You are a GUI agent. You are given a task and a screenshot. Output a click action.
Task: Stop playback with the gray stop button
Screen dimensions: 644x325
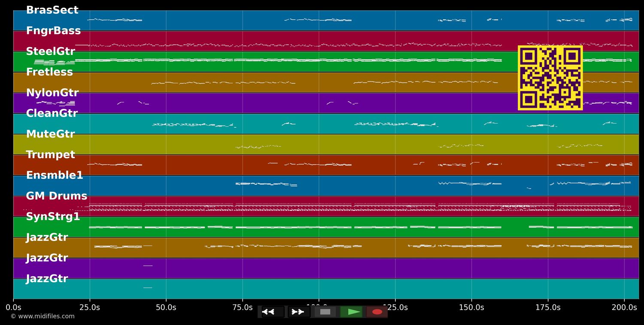(x=325, y=312)
